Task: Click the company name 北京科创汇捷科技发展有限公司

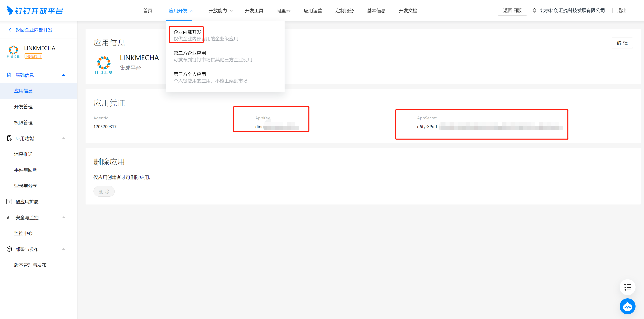Action: [572, 10]
